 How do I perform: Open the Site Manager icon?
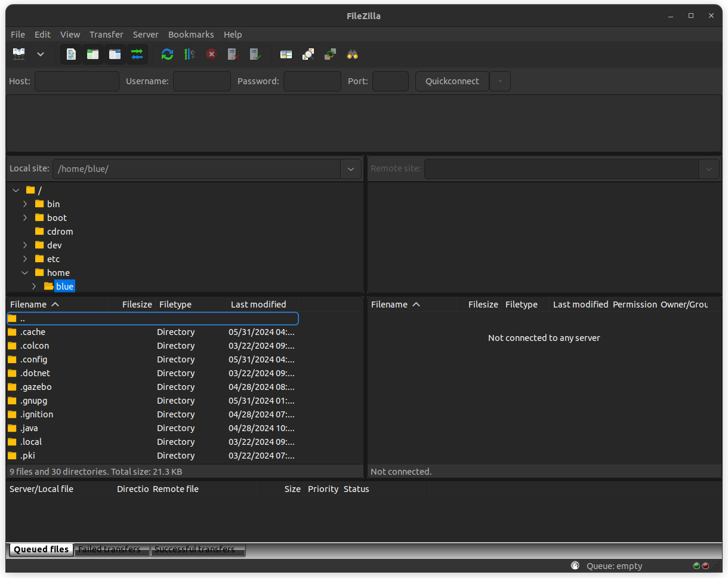click(19, 54)
